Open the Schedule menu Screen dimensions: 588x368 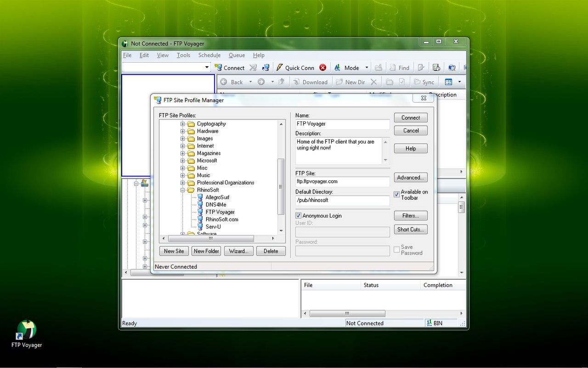pyautogui.click(x=209, y=55)
